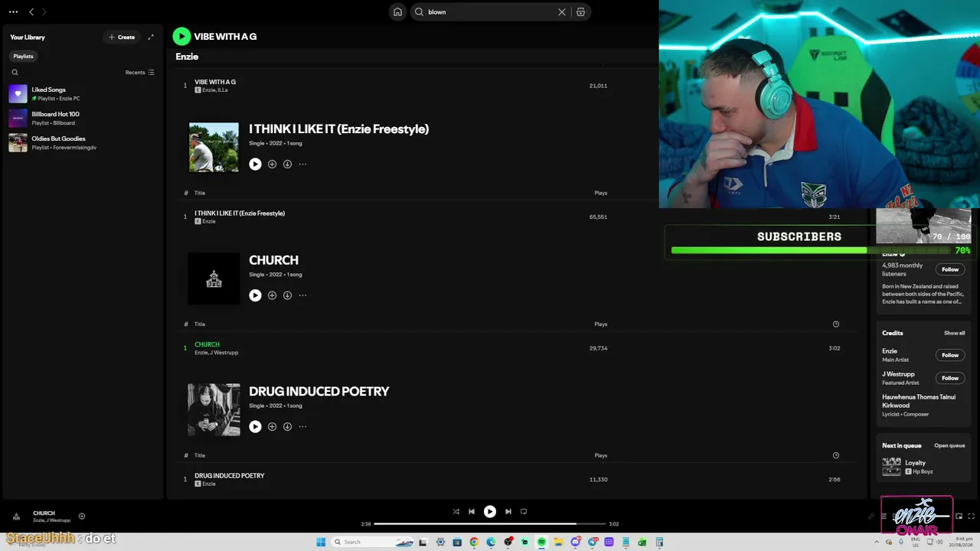
Task: Follow Enzie in the artist bio card
Action: (950, 269)
